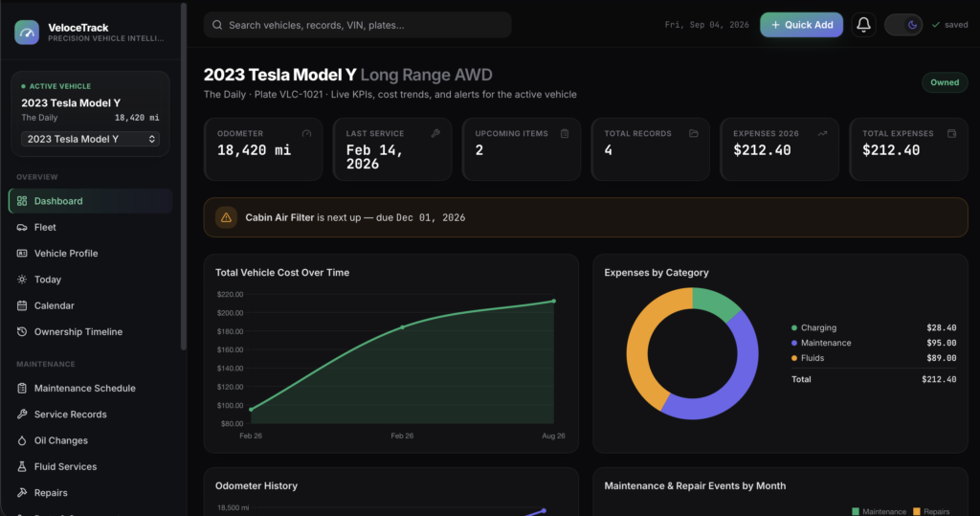Image resolution: width=980 pixels, height=516 pixels.
Task: Click the saved status indicator
Action: (x=950, y=25)
